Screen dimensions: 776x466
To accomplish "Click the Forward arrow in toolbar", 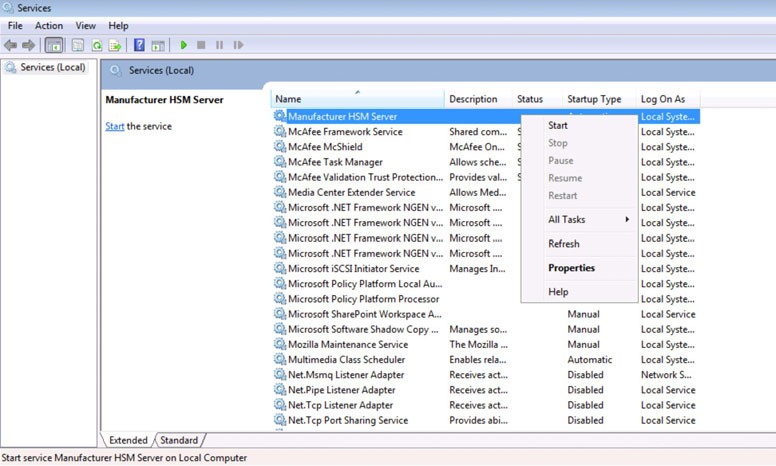I will click(x=29, y=46).
